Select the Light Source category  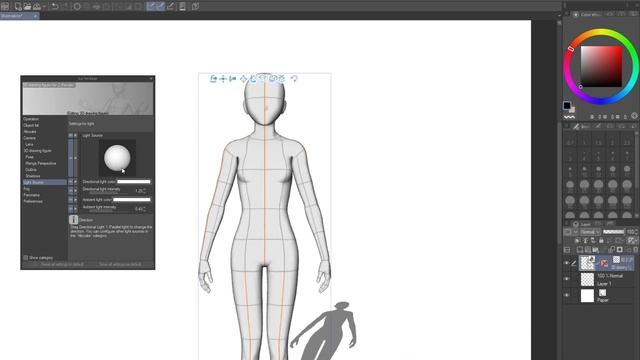(44, 182)
